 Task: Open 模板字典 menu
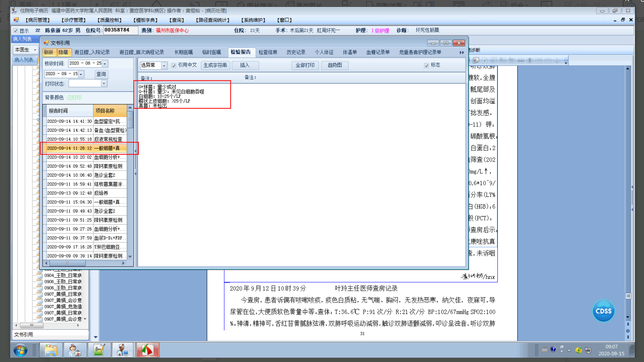(x=145, y=20)
